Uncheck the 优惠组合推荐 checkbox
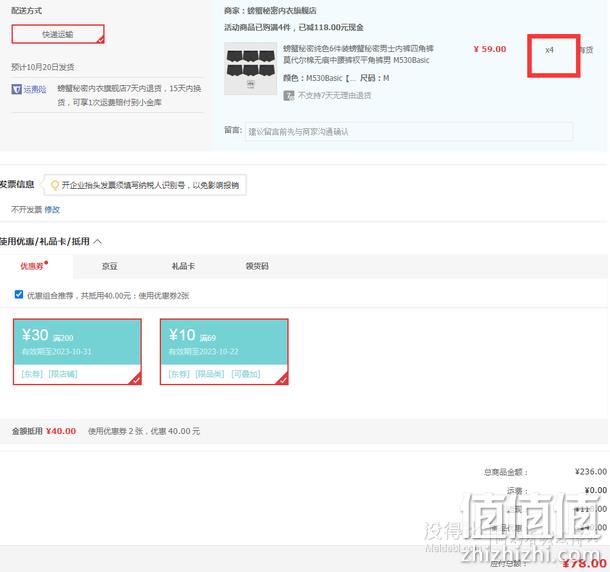 (19, 294)
